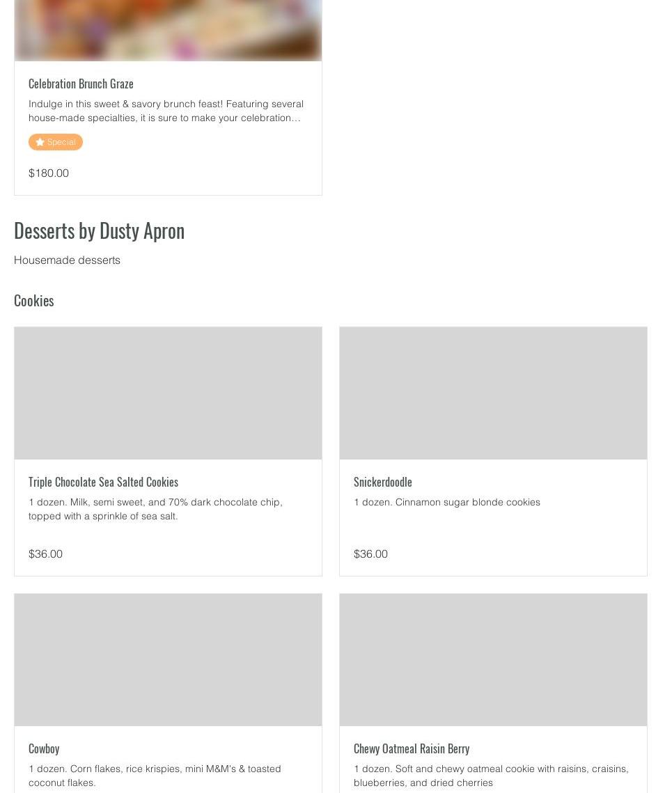Open the Triple Chocolate Sea Salted Cookies image
The height and width of the screenshot is (793, 672).
tap(168, 393)
